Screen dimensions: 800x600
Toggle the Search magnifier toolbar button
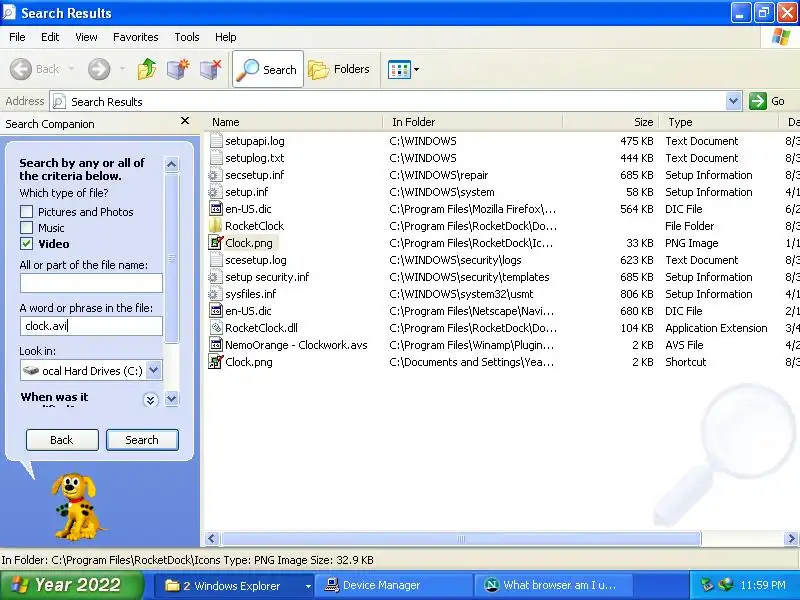(x=268, y=69)
